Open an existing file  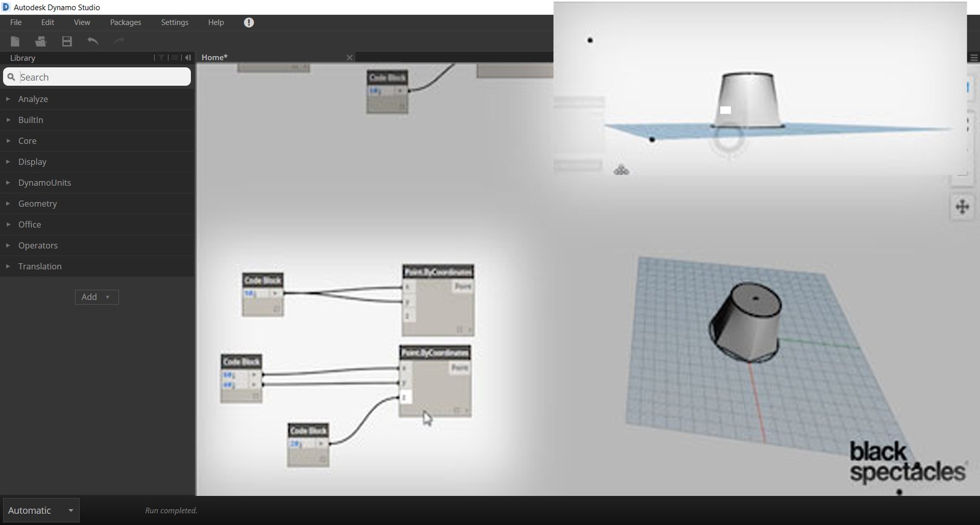pyautogui.click(x=40, y=41)
